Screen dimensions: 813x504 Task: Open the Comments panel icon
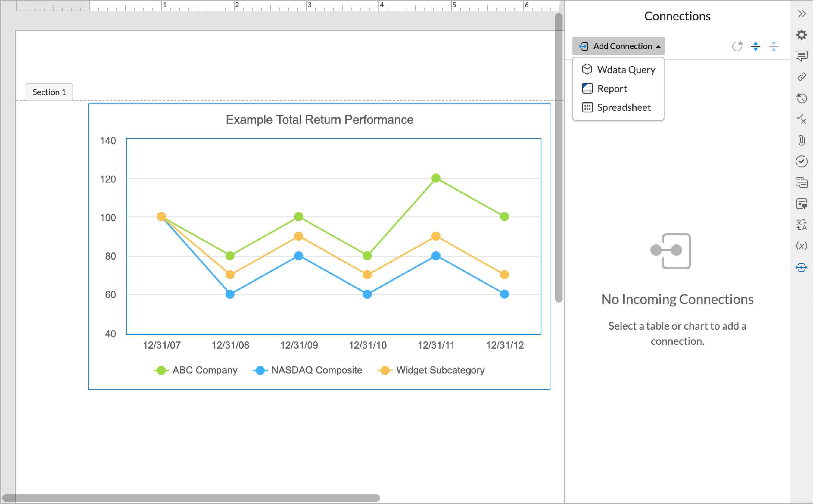[x=801, y=55]
